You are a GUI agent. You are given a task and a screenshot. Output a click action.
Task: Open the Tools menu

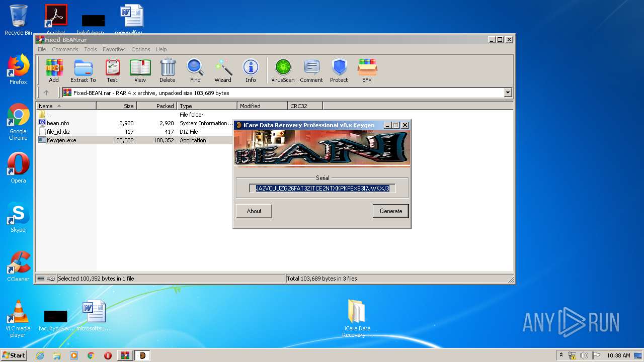click(x=91, y=49)
